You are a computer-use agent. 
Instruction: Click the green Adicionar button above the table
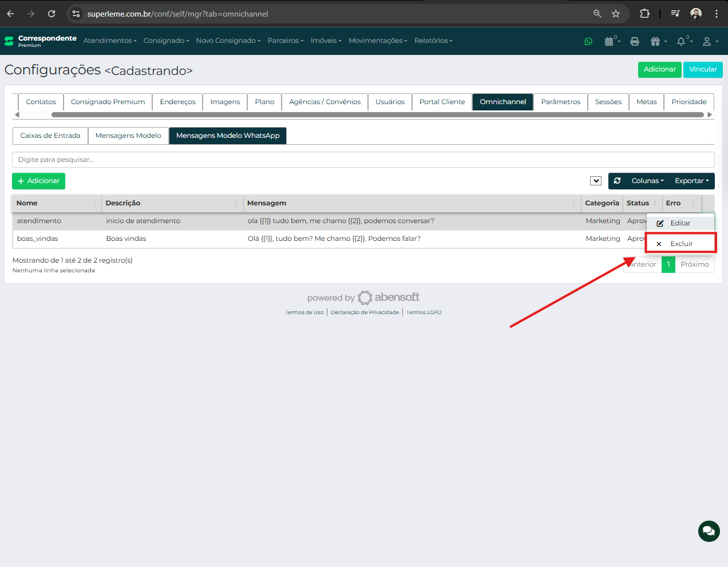(38, 181)
